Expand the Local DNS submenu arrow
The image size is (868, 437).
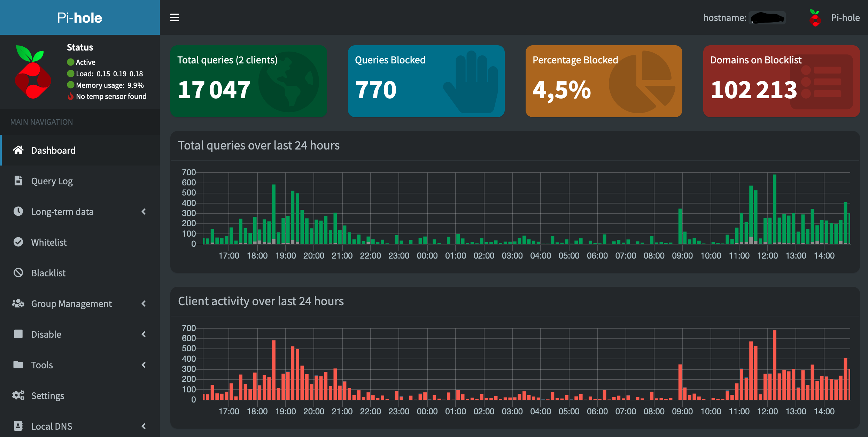tap(144, 426)
